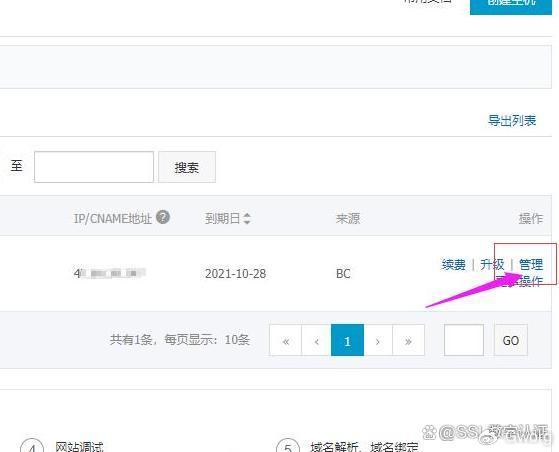
Task: Click step 4 网站调试 circle icon
Action: (32, 446)
